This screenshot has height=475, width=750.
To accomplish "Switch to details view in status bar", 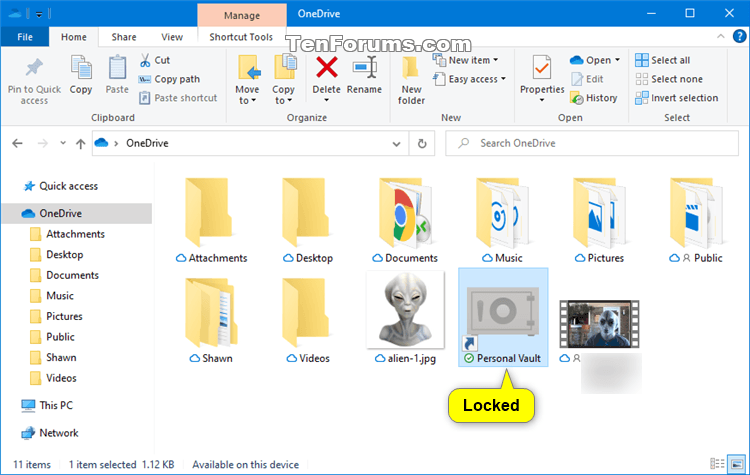I will pos(717,464).
